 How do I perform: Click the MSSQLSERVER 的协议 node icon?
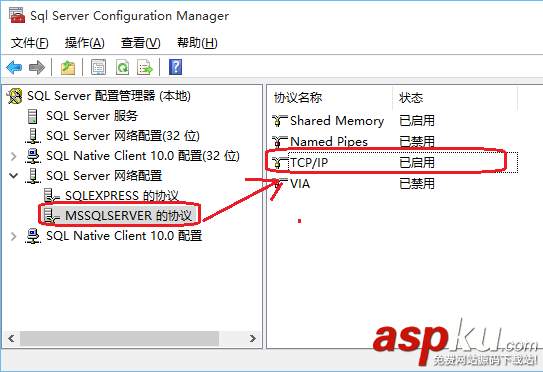point(51,215)
